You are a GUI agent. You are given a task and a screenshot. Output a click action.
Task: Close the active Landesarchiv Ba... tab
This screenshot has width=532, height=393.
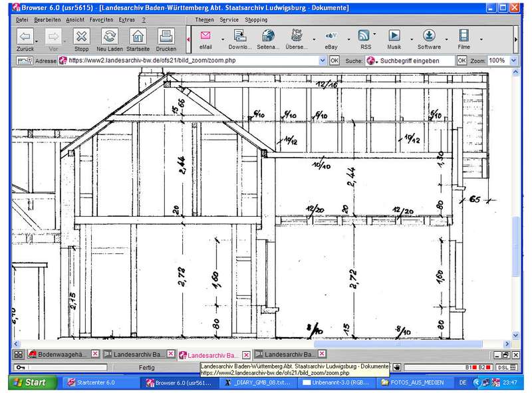pyautogui.click(x=246, y=355)
